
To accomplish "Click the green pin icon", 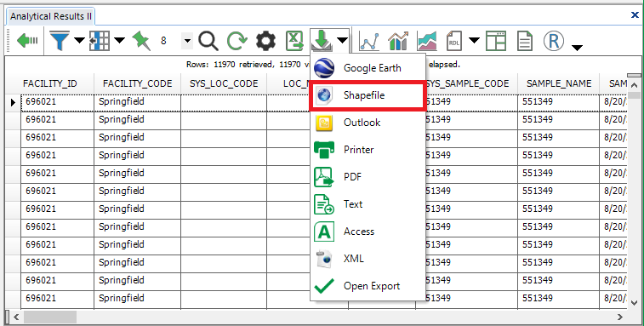I will pyautogui.click(x=141, y=41).
